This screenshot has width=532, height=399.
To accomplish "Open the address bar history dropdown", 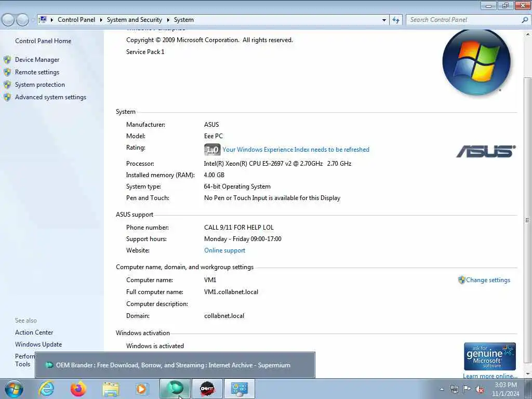I will (x=384, y=20).
